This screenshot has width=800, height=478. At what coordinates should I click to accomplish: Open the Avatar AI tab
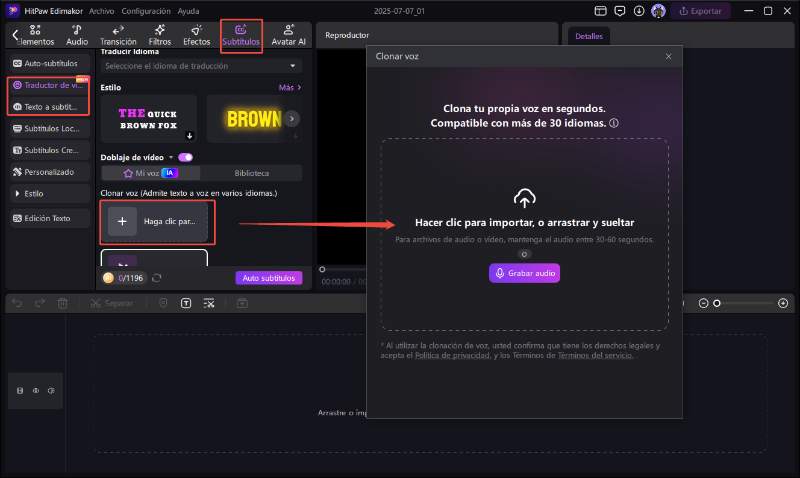click(288, 35)
